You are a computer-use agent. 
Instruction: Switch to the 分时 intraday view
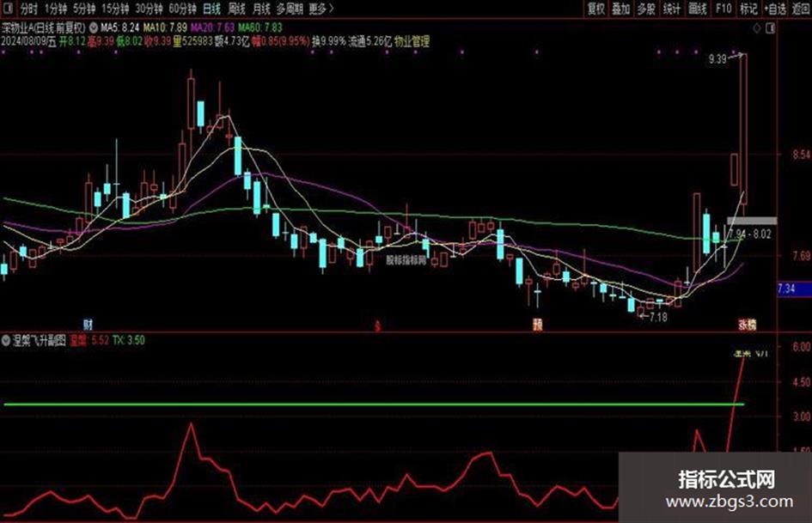[x=29, y=9]
